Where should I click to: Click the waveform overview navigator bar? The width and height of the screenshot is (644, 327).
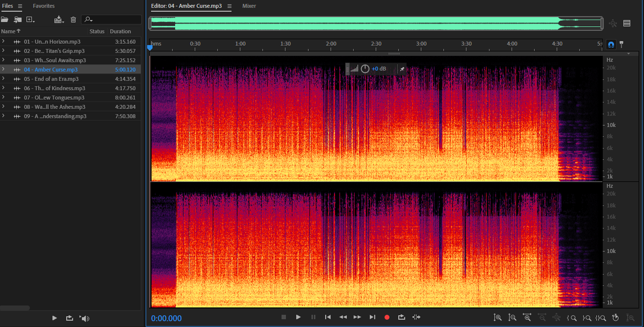[376, 23]
